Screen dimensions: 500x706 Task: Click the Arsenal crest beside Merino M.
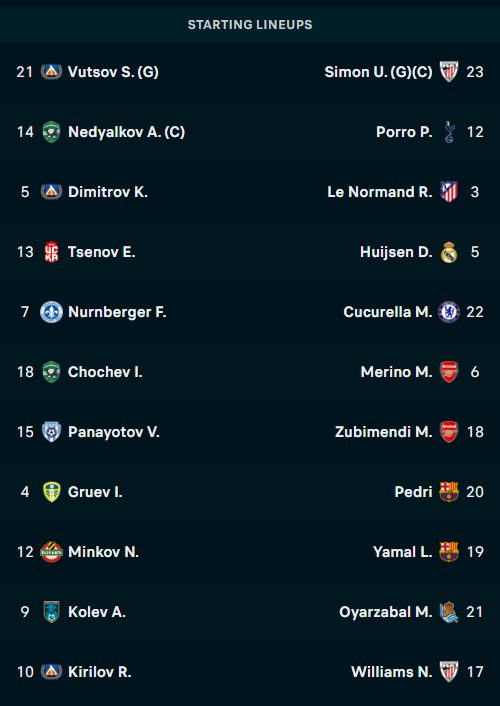[449, 372]
